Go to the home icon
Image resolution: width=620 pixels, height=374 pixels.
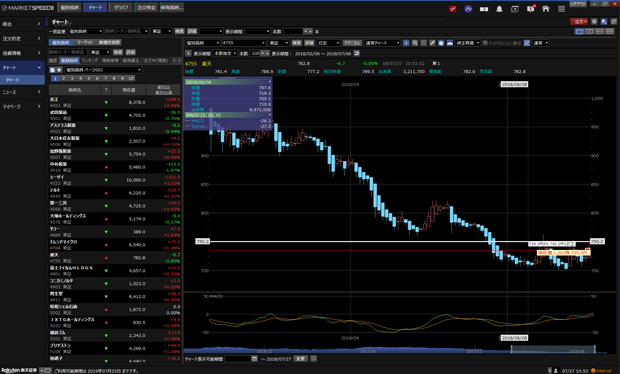click(546, 9)
